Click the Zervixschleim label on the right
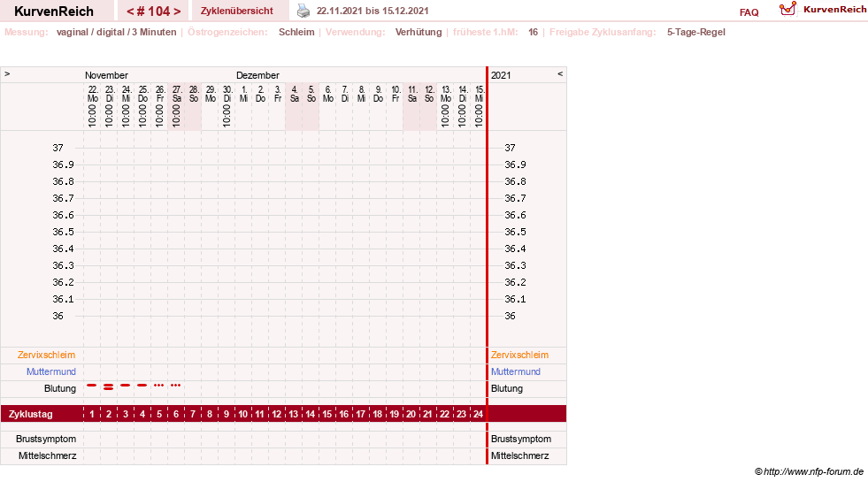The image size is (868, 482). click(x=519, y=355)
